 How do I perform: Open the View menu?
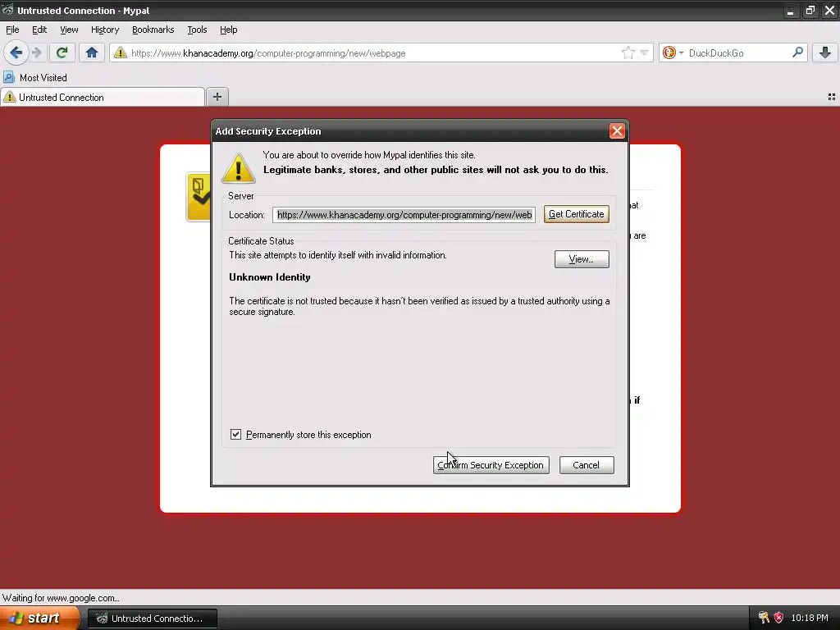click(69, 30)
